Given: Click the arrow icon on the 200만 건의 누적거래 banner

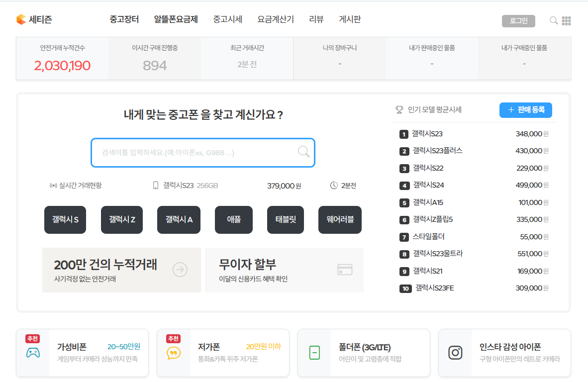Looking at the screenshot, I should [x=179, y=270].
